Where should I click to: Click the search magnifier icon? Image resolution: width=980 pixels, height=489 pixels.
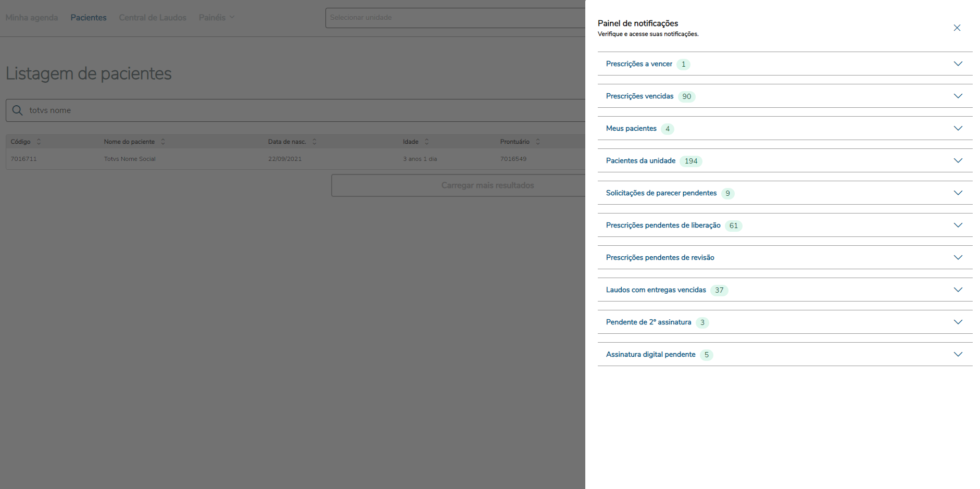(17, 110)
